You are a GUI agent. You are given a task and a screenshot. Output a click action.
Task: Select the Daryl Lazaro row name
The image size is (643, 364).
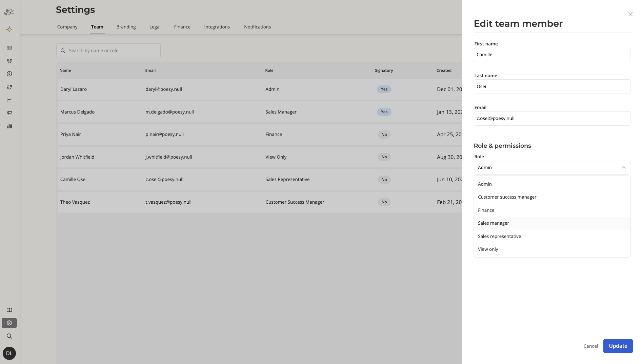click(x=73, y=89)
